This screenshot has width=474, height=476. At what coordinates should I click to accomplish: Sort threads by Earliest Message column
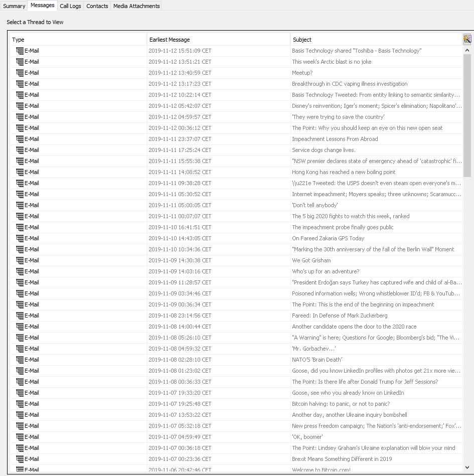218,40
